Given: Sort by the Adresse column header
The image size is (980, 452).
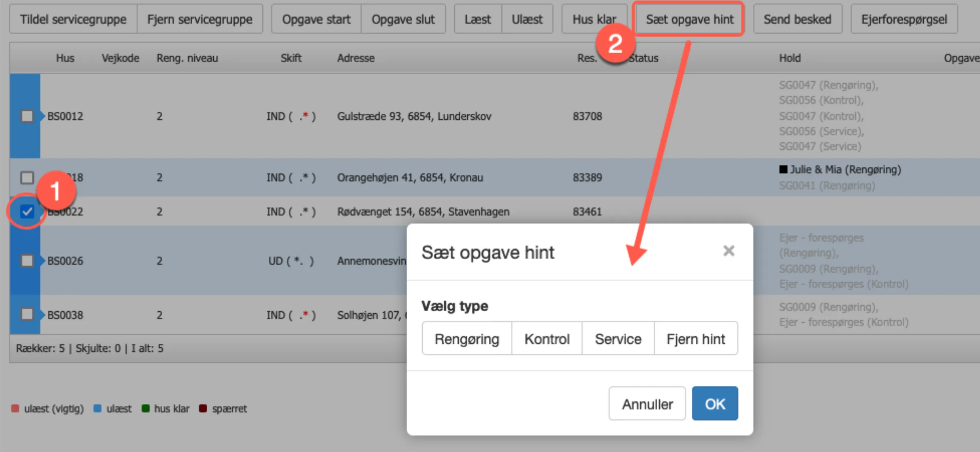Looking at the screenshot, I should pos(356,58).
